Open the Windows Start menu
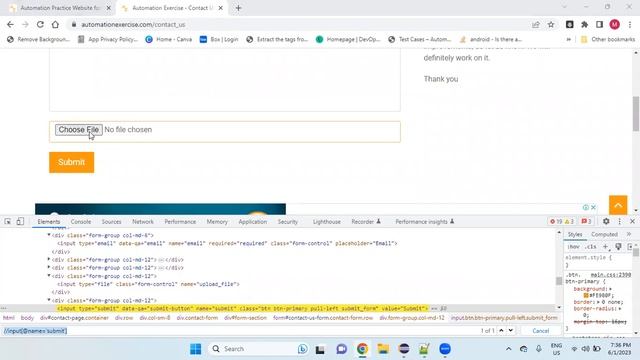This screenshot has width=640, height=360. (196, 349)
